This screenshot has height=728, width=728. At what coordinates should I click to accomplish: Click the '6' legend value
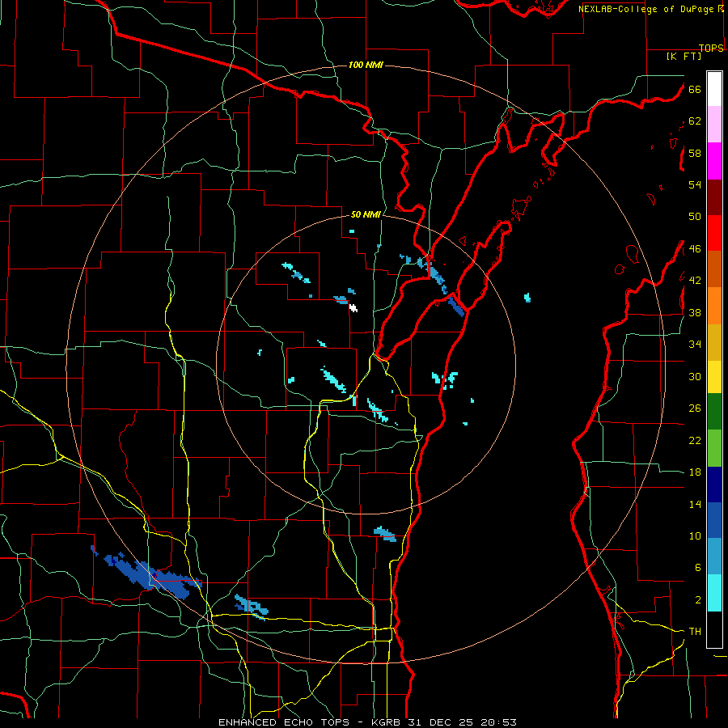point(698,568)
